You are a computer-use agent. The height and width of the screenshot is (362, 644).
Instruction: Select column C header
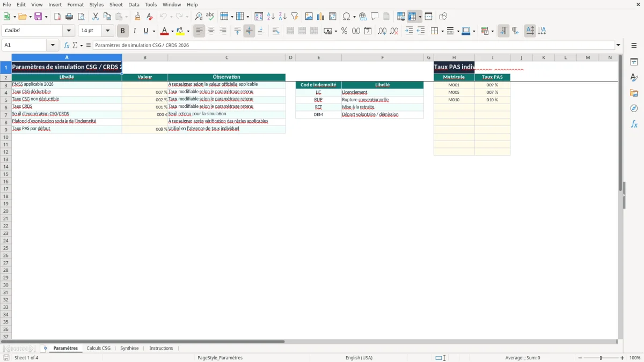coord(226,57)
